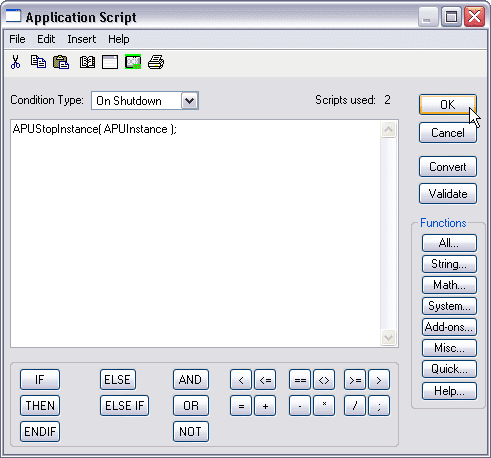Open the String... functions list
The image size is (491, 458).
pyautogui.click(x=449, y=264)
